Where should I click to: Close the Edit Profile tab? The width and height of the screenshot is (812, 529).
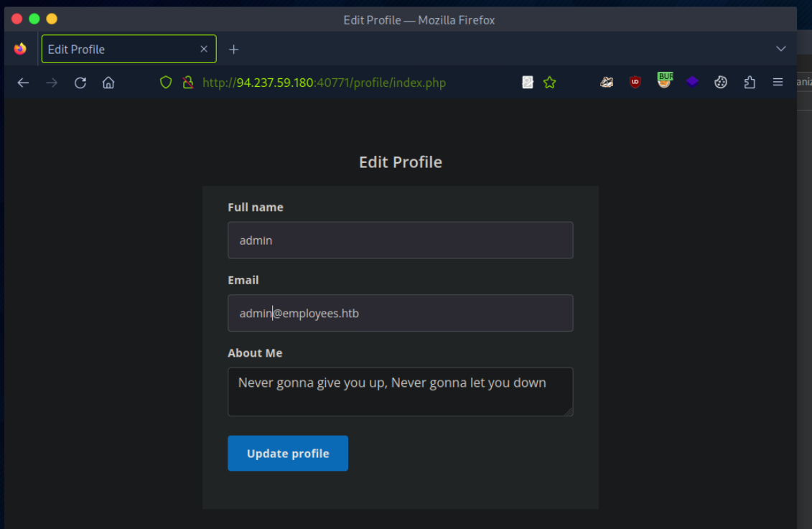tap(204, 49)
